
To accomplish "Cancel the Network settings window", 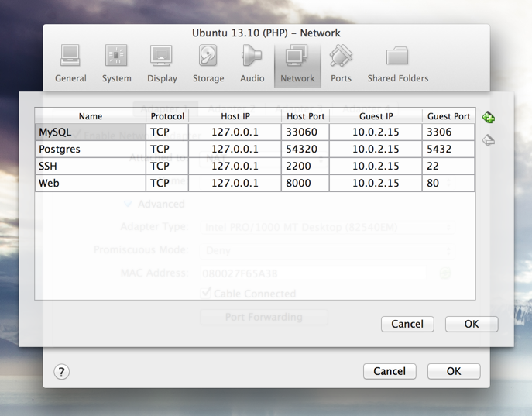I will point(390,371).
